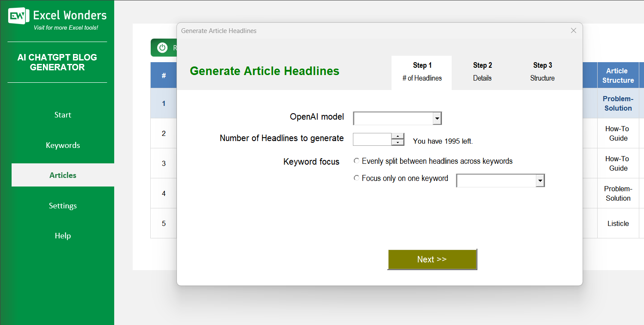Choose the 'Focus only on one keyword' option

[356, 178]
